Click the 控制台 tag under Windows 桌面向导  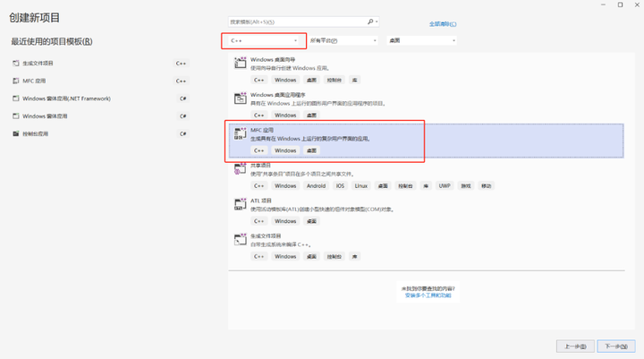(x=334, y=81)
